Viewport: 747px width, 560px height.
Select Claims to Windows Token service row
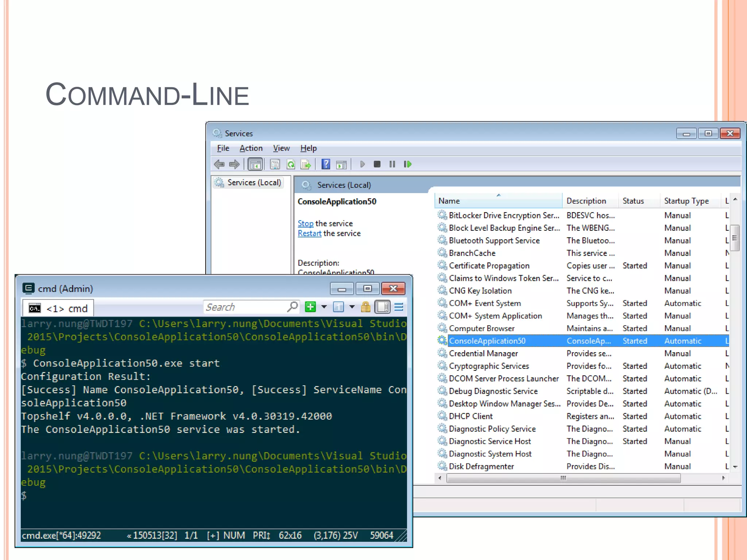(583, 278)
